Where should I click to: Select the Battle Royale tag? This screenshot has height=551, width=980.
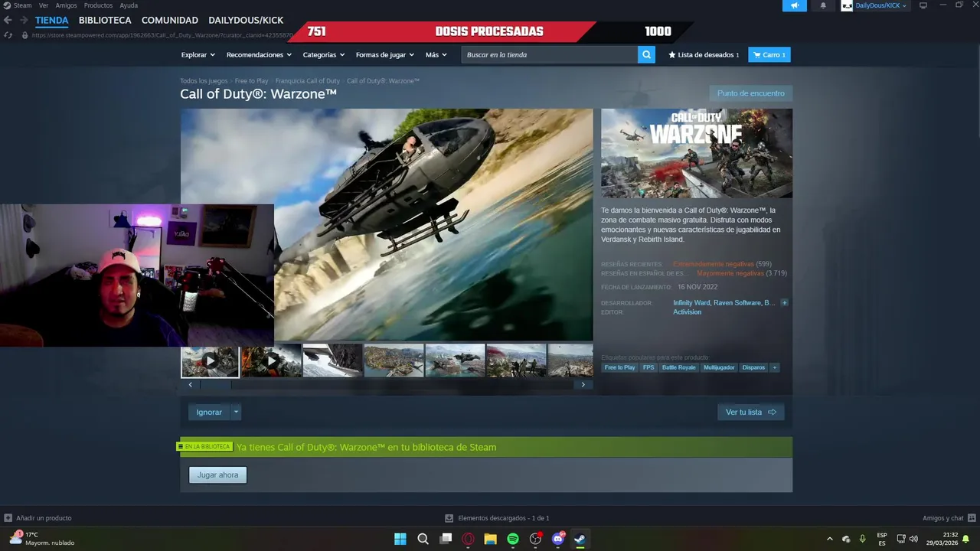tap(678, 367)
